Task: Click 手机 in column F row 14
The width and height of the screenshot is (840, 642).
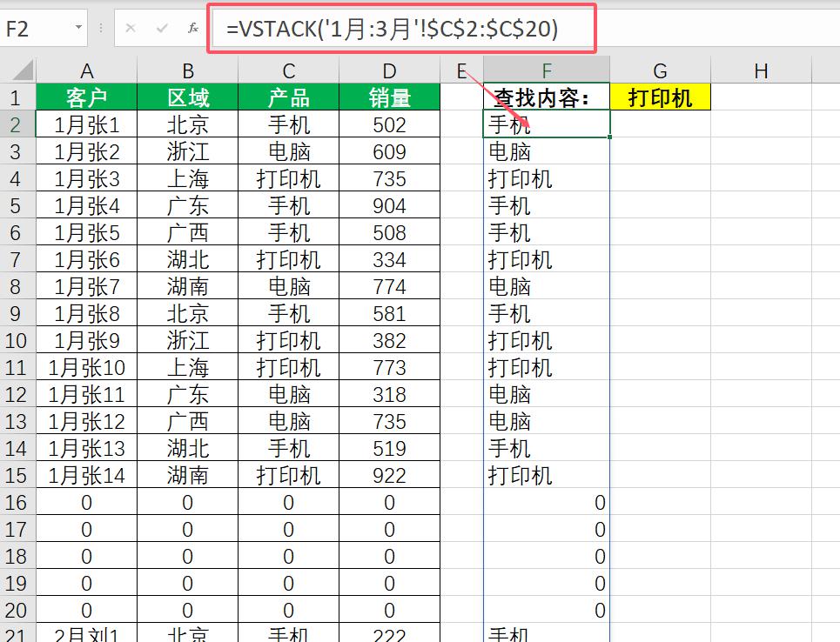Action: (x=547, y=448)
